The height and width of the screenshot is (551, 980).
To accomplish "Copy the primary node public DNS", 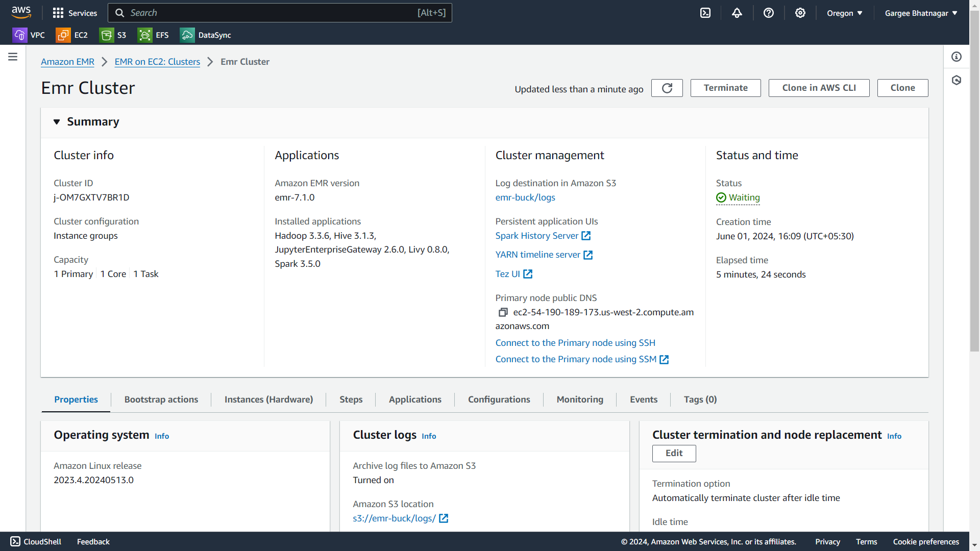I will 503,312.
